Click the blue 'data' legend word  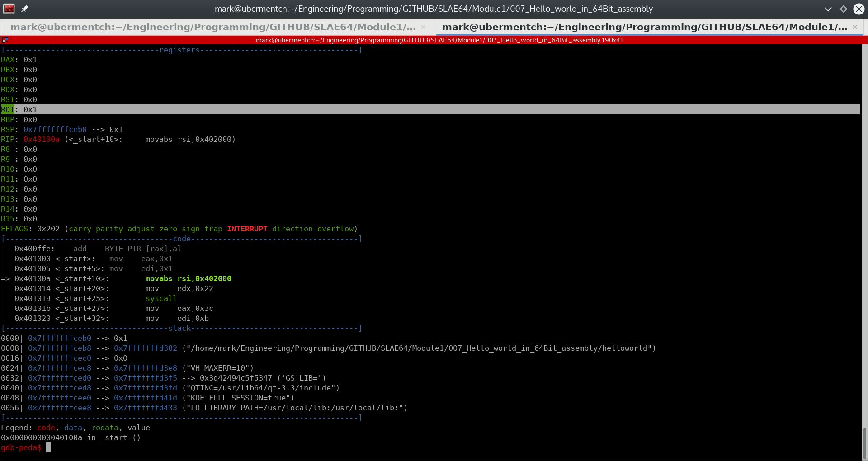[73, 428]
